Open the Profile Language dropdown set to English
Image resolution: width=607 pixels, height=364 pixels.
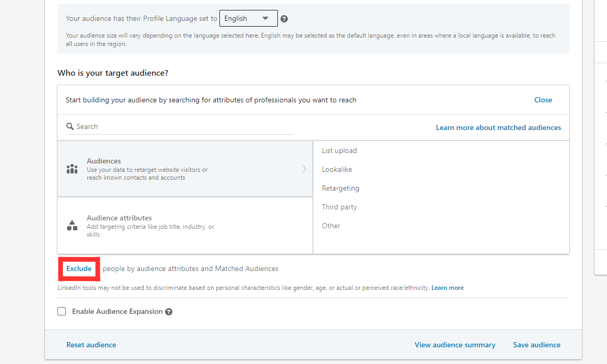(x=249, y=19)
